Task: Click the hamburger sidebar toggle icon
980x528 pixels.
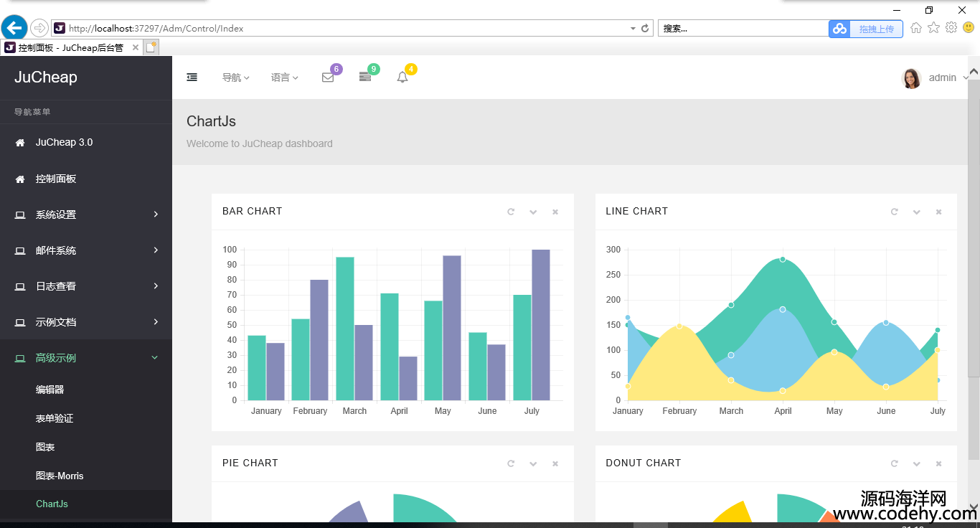Action: click(192, 77)
